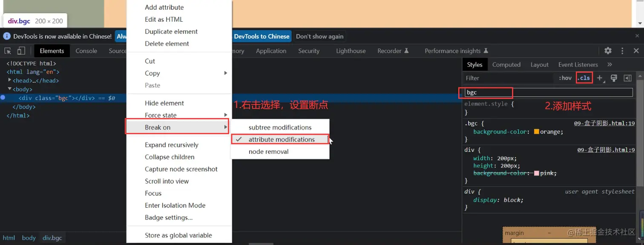
Task: Choose Add attribute from context menu
Action: tap(179, 7)
